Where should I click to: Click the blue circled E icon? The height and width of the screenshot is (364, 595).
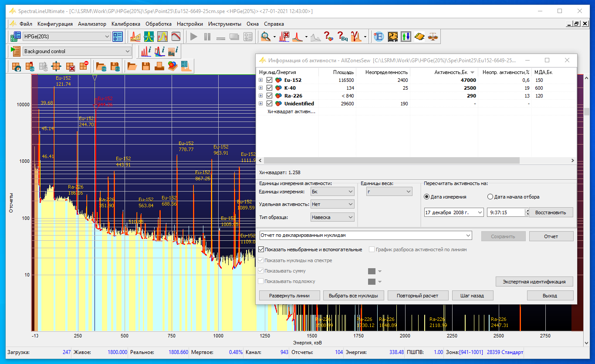click(x=379, y=37)
